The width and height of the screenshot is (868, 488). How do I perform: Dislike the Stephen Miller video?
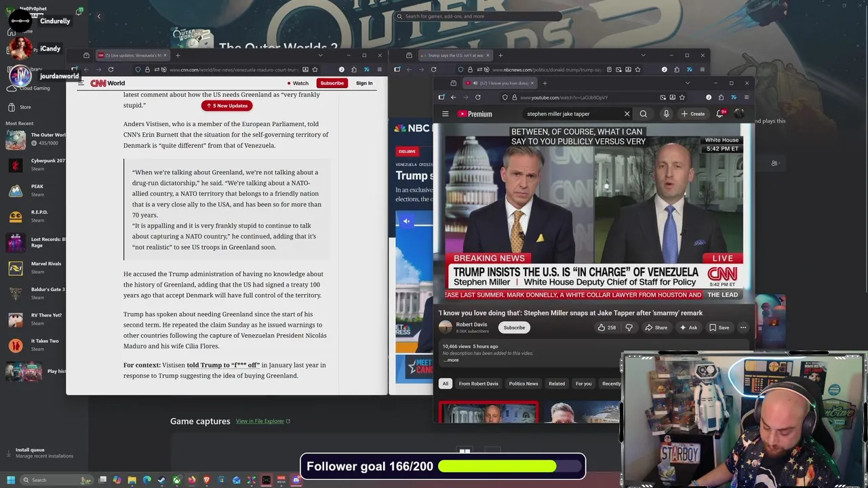click(629, 327)
